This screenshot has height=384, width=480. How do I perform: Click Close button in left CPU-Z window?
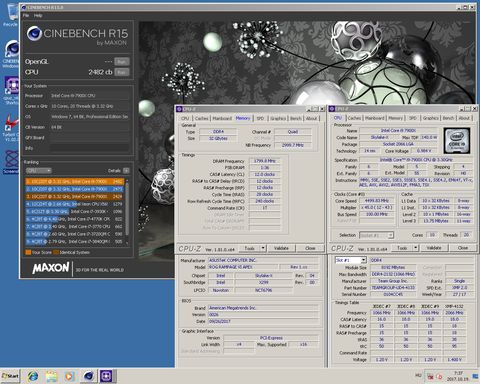[310, 248]
